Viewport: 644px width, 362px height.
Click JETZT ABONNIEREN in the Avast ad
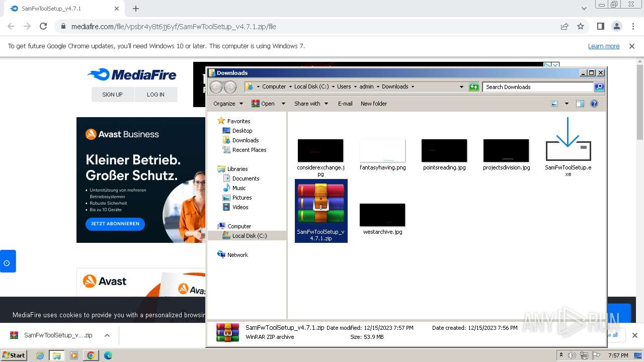115,224
